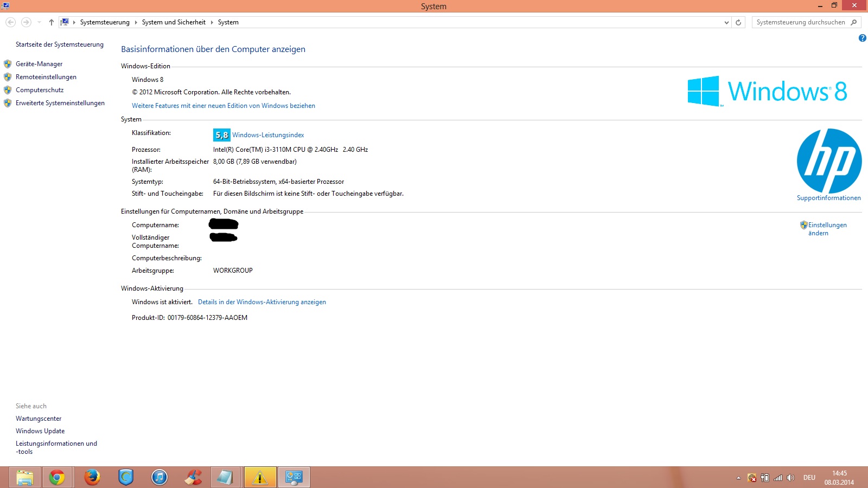Click the globe with red X tray icon
The image size is (868, 488).
click(752, 478)
